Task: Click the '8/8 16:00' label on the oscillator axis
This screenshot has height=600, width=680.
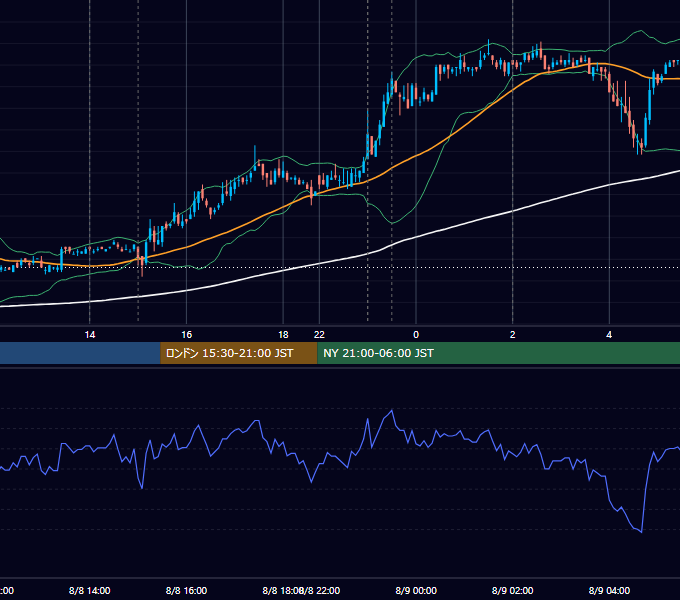Action: tap(186, 590)
